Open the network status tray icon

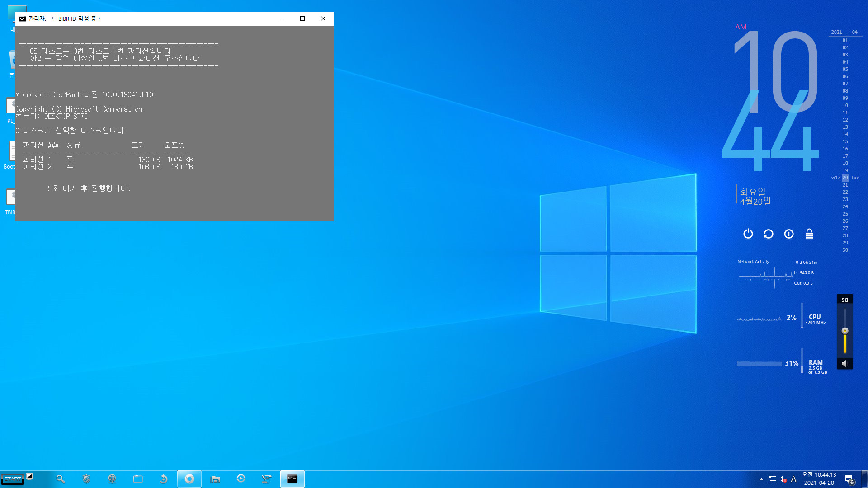point(773,479)
